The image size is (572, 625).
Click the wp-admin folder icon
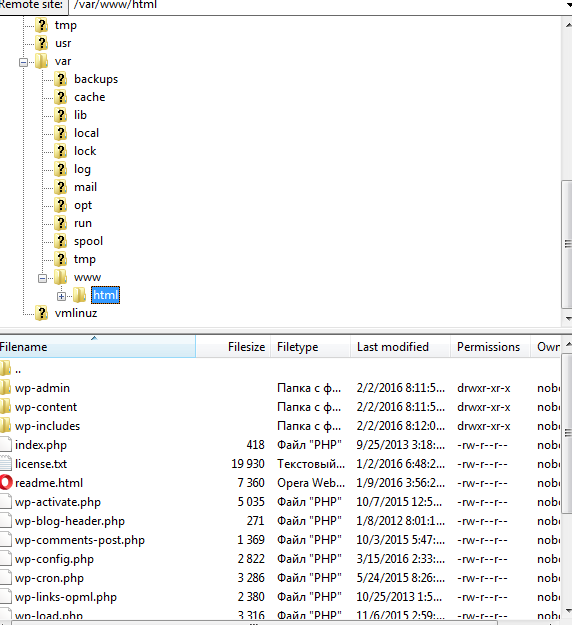coord(5,387)
